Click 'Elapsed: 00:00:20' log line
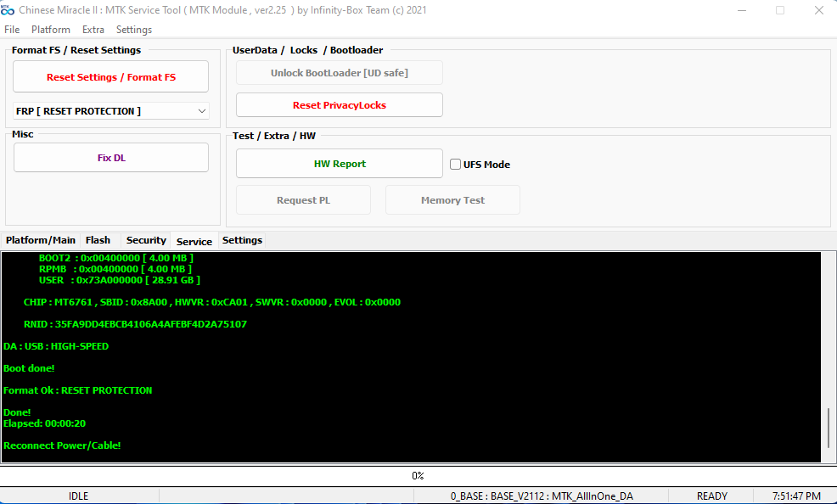The height and width of the screenshot is (504, 837). (44, 423)
